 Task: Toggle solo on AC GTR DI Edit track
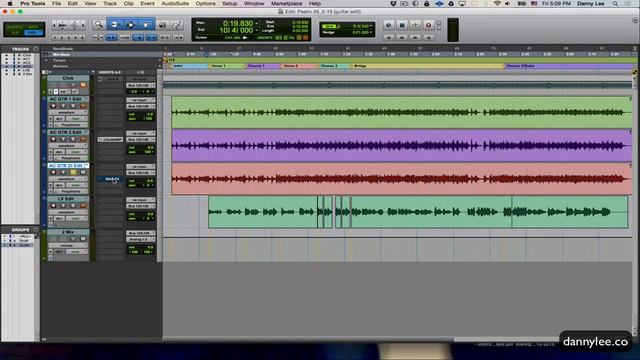pyautogui.click(x=73, y=173)
